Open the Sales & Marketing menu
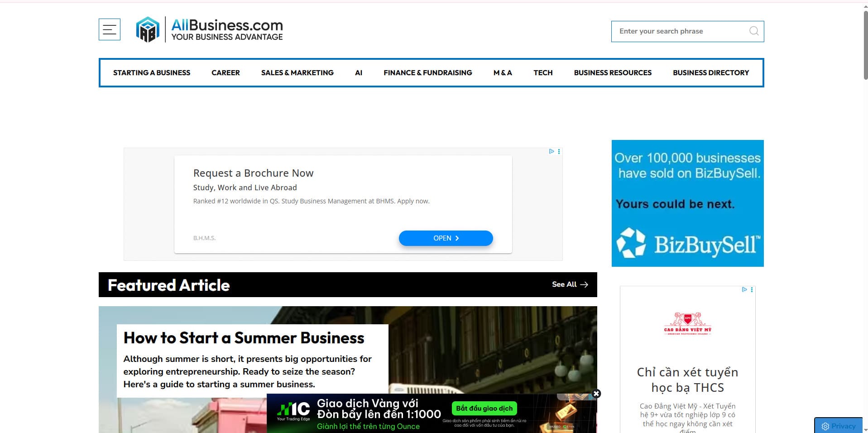Screen dimensions: 868x433 pos(297,72)
